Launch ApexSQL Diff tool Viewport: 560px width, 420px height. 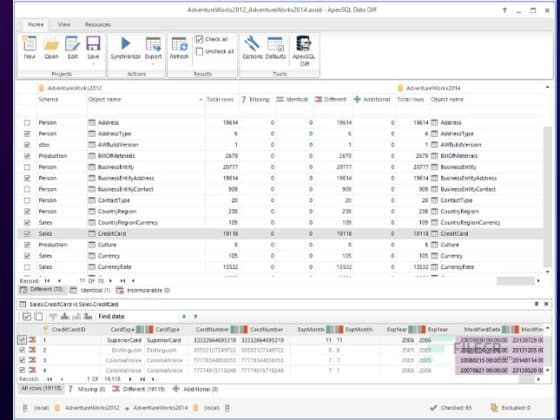pyautogui.click(x=304, y=51)
